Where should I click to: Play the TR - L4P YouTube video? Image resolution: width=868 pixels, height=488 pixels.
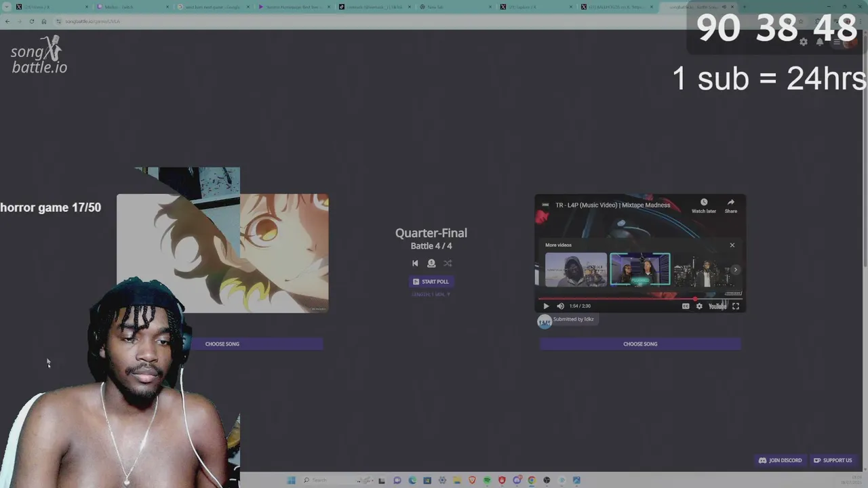click(x=546, y=306)
